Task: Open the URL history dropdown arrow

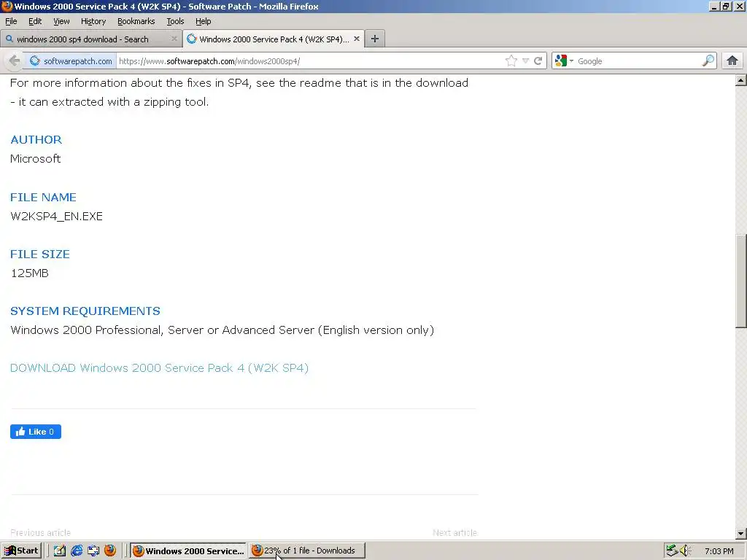Action: [525, 61]
